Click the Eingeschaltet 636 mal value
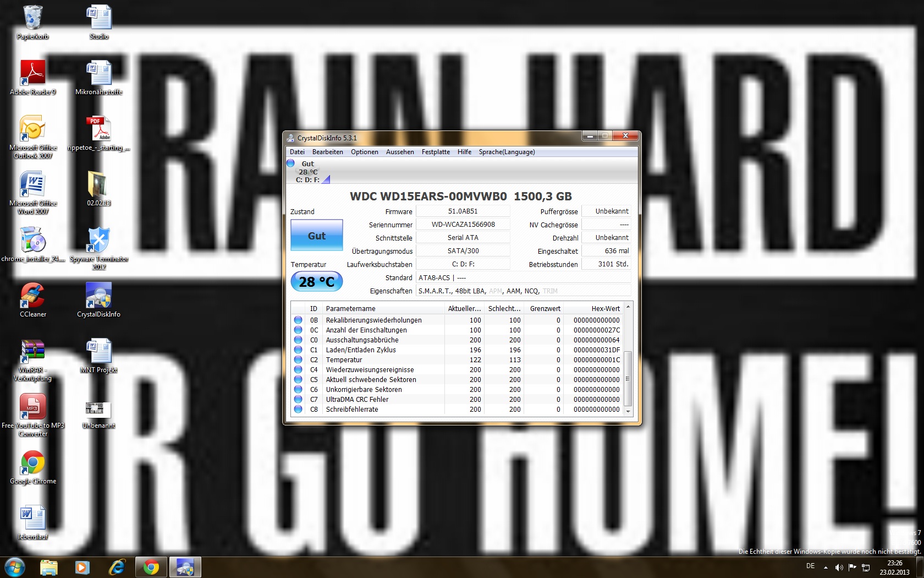 click(x=606, y=251)
